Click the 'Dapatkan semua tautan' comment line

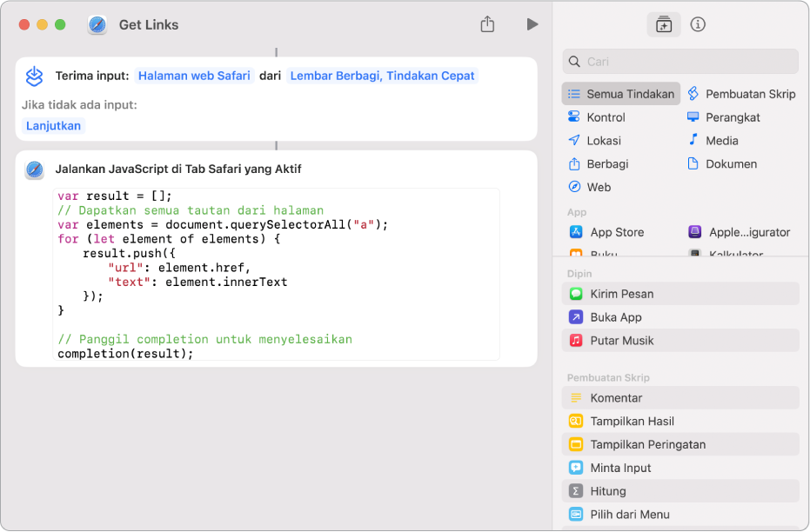(x=191, y=210)
